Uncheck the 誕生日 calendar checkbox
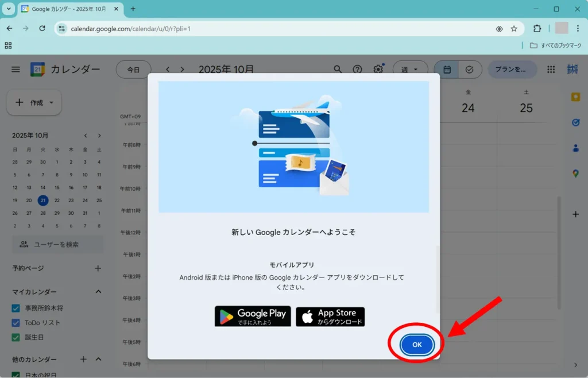Screen dimensions: 588x378 pos(16,337)
